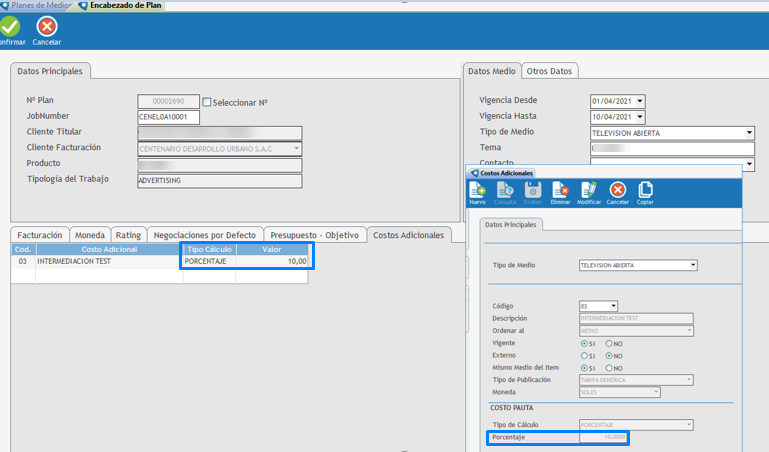Select the Facturación tab
This screenshot has width=769, height=452.
coord(40,235)
